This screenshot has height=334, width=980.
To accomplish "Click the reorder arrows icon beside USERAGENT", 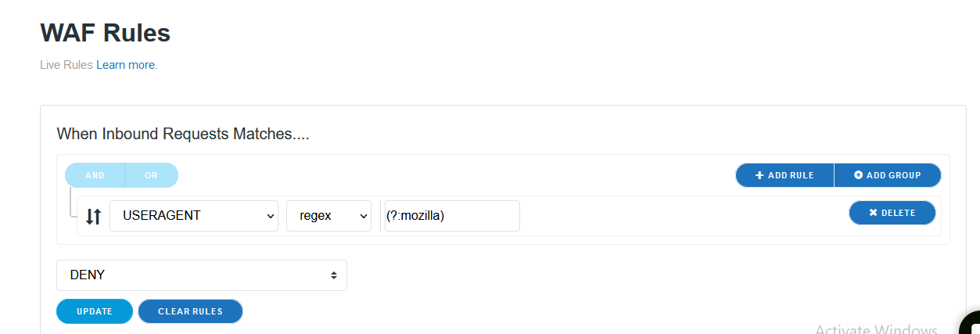I will pyautogui.click(x=93, y=217).
